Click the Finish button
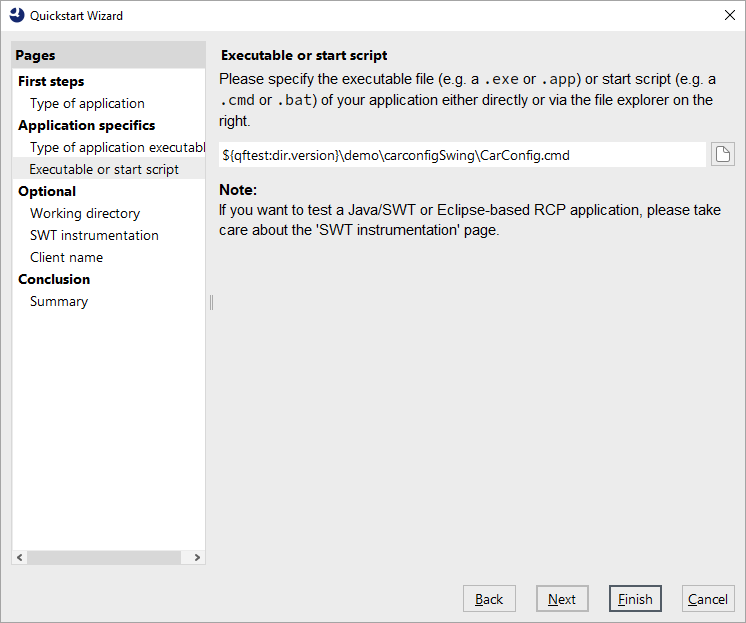This screenshot has width=746, height=623. coord(635,599)
